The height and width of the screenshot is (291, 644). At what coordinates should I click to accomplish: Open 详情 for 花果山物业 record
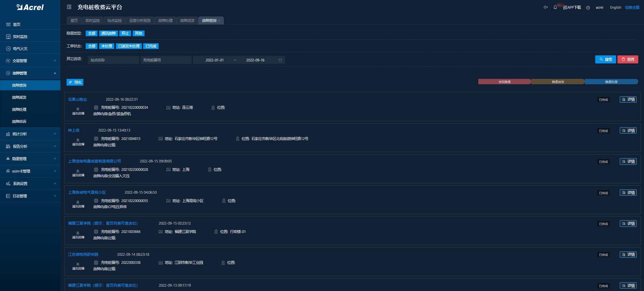[x=628, y=100]
